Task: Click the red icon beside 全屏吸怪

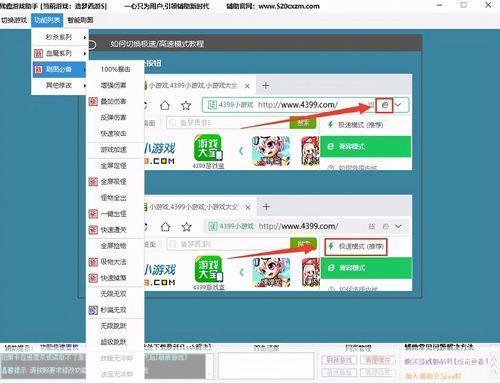Action: click(93, 182)
